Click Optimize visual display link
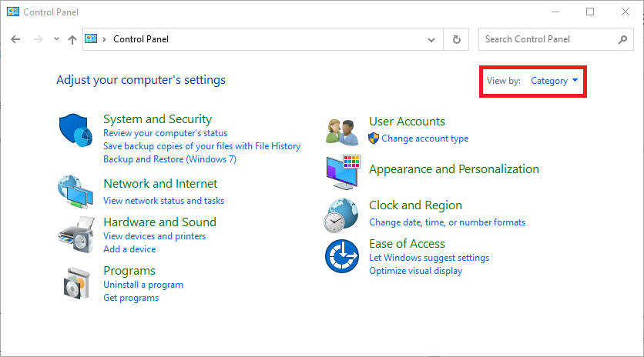The height and width of the screenshot is (357, 644). [415, 271]
